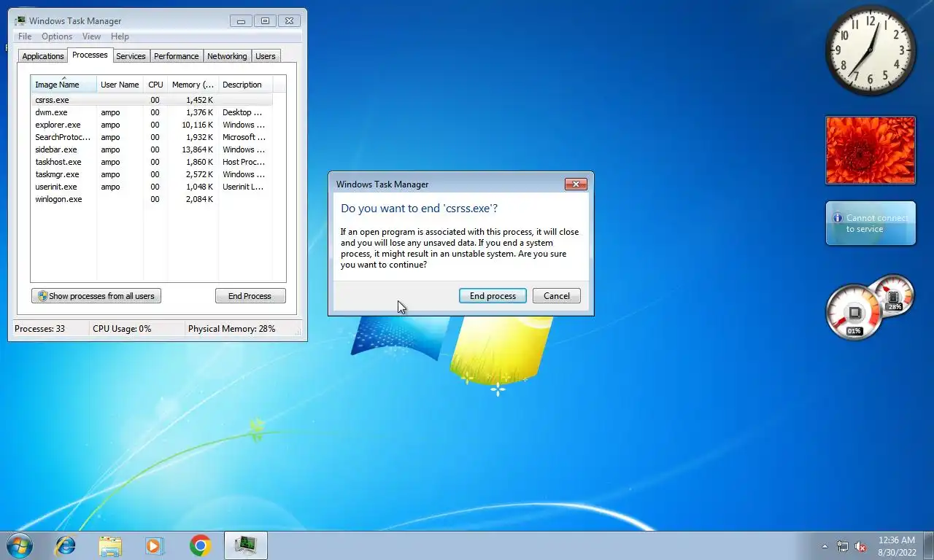Select the winlogon.exe process row
Screen dimensions: 934x560
152,199
